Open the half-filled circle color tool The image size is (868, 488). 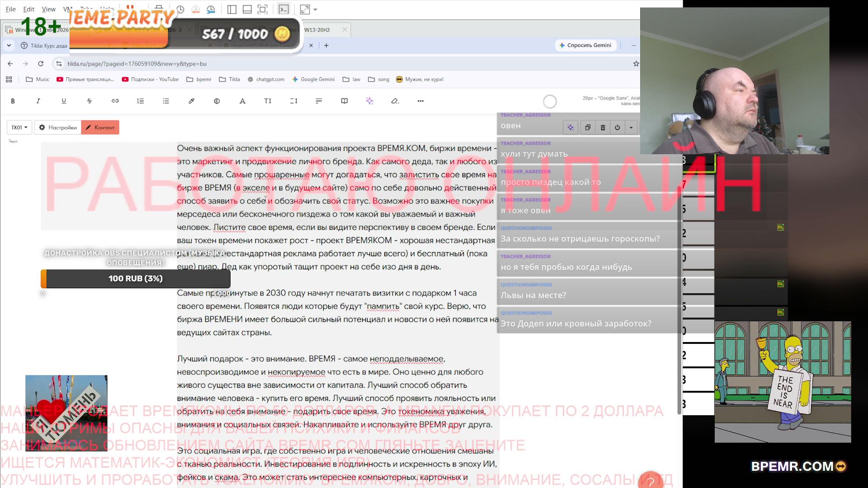pyautogui.click(x=217, y=101)
